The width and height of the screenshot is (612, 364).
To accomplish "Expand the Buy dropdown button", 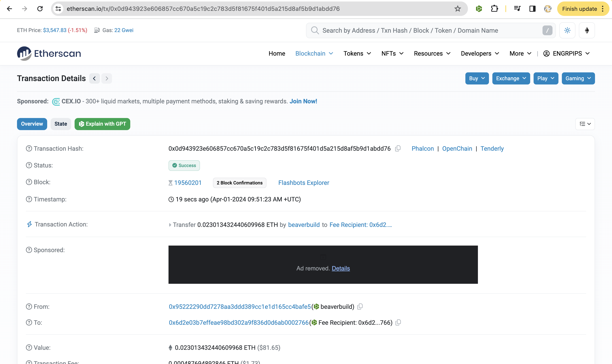I will pos(477,79).
